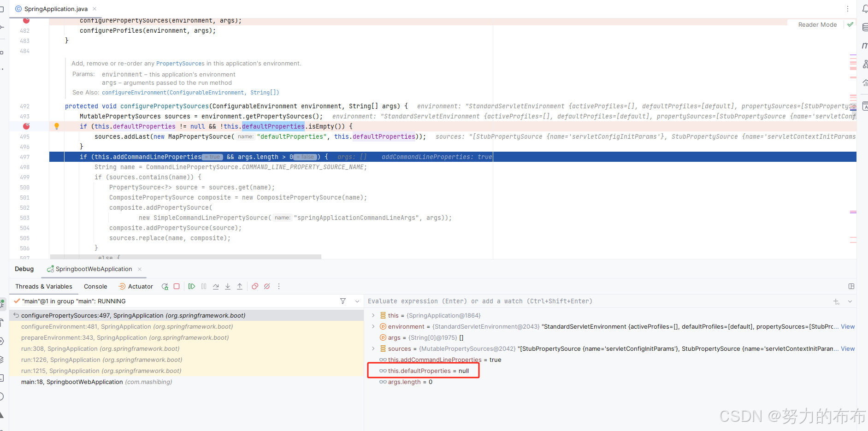
Task: Disable the breakpoint on line 494
Action: point(26,126)
